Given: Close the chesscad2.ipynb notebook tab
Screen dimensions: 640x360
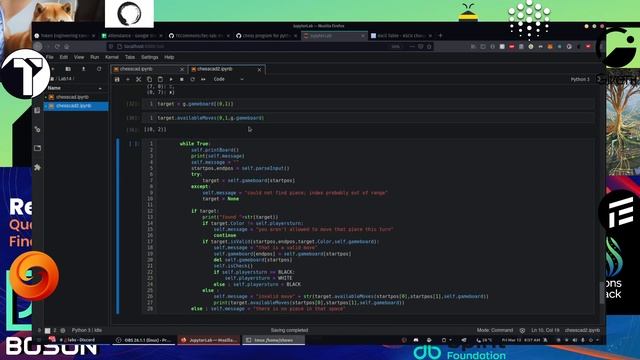Looking at the screenshot, I should tap(259, 70).
